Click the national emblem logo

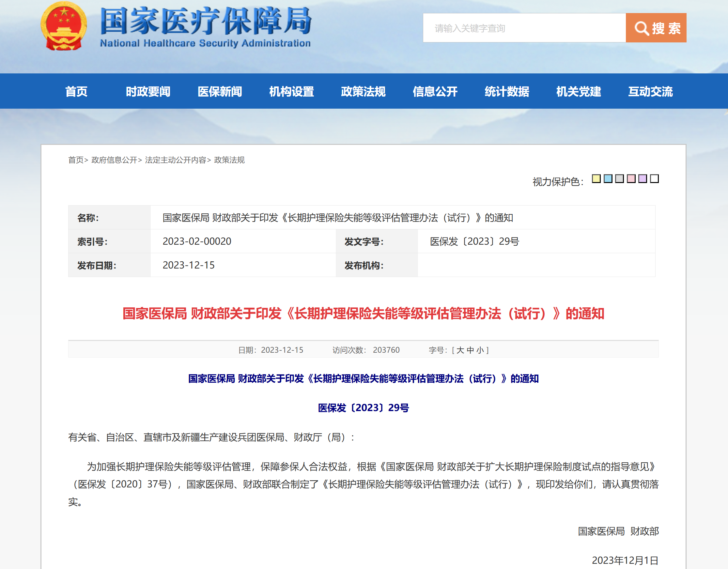click(64, 26)
